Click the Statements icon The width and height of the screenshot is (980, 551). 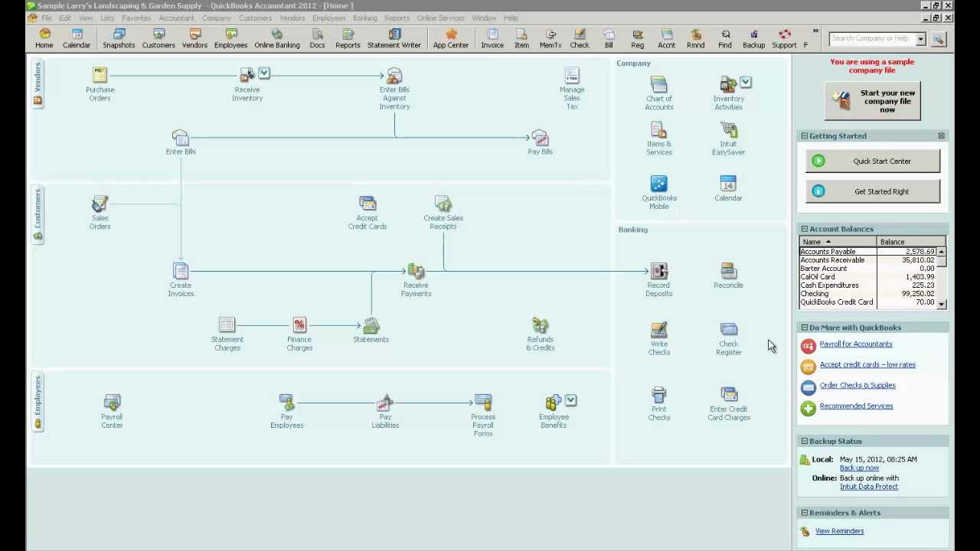coord(371,325)
